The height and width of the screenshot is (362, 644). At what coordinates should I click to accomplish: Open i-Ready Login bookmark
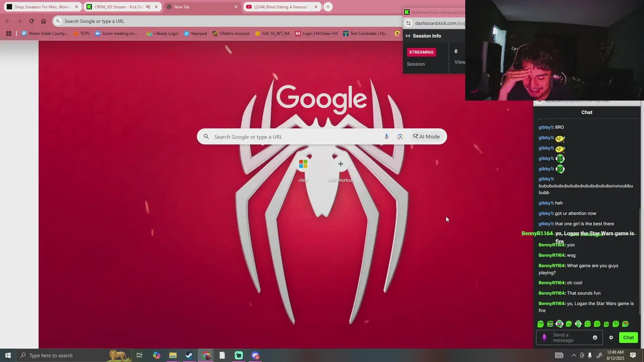[x=162, y=34]
